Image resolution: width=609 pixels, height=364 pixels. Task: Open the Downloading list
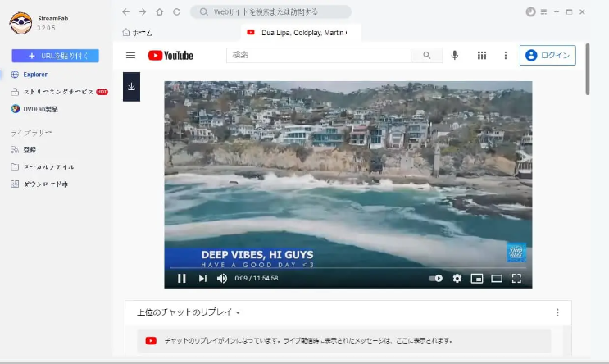pyautogui.click(x=39, y=184)
